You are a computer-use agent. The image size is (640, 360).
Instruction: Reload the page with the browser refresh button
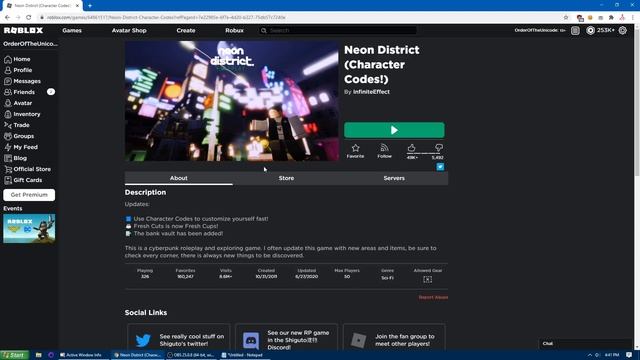(x=29, y=18)
